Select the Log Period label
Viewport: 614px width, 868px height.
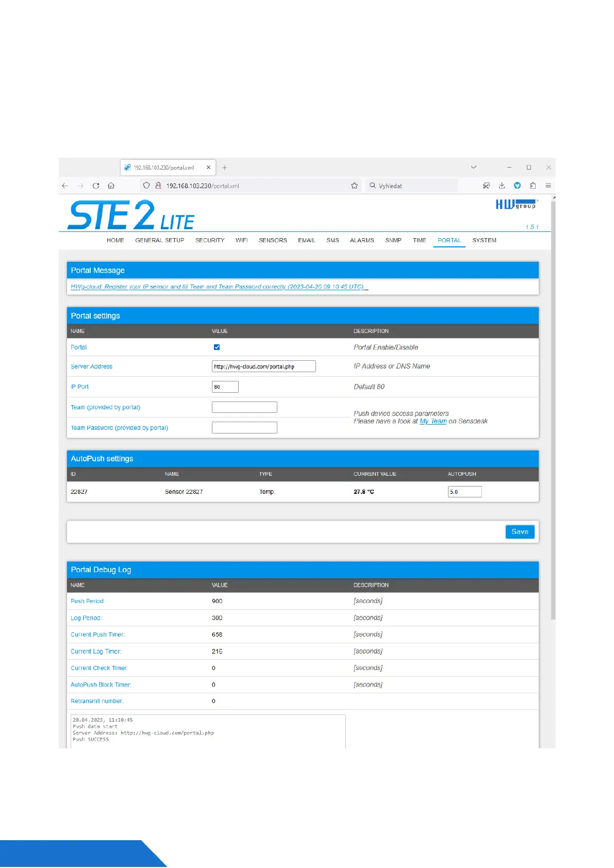[x=86, y=618]
